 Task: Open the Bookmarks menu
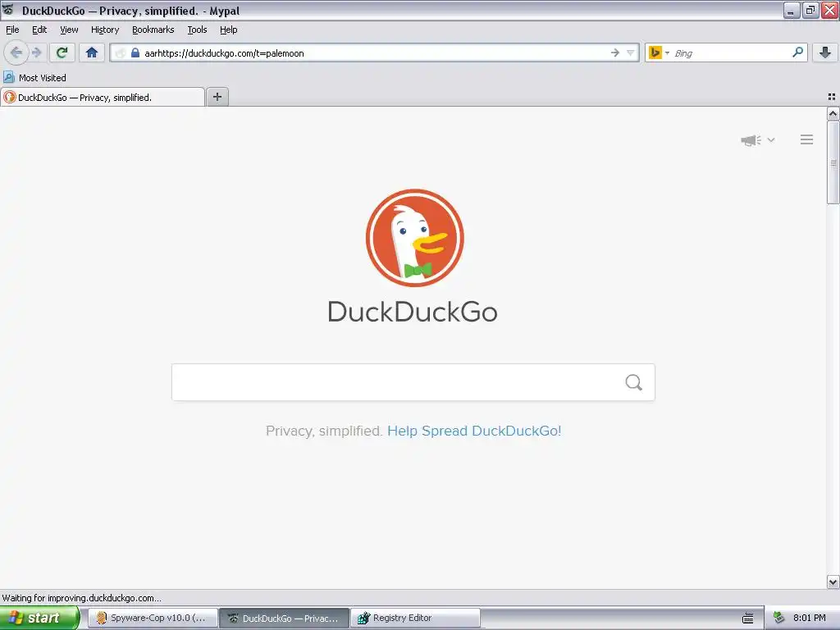(x=153, y=30)
